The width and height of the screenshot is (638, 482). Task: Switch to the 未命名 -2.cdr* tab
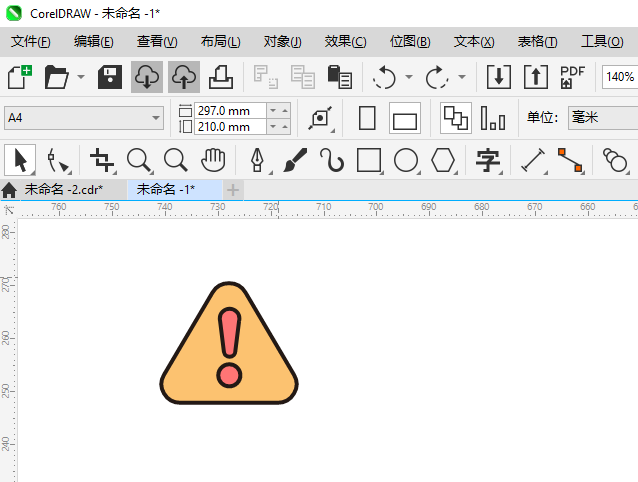point(63,190)
